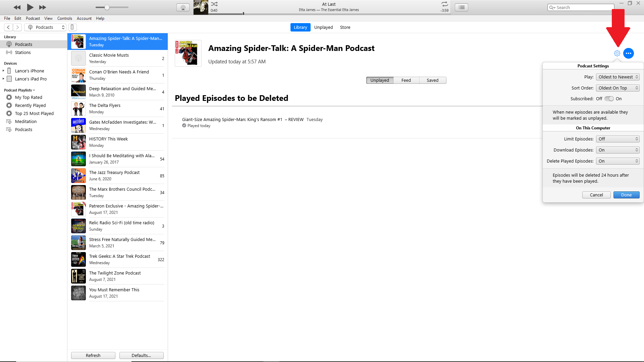Open the Play order dropdown

click(618, 77)
